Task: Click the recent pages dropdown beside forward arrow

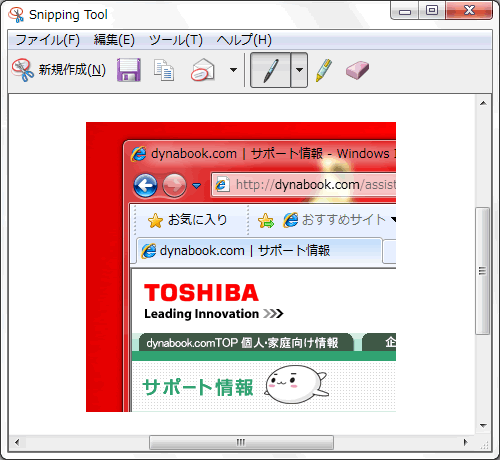Action: (x=197, y=186)
